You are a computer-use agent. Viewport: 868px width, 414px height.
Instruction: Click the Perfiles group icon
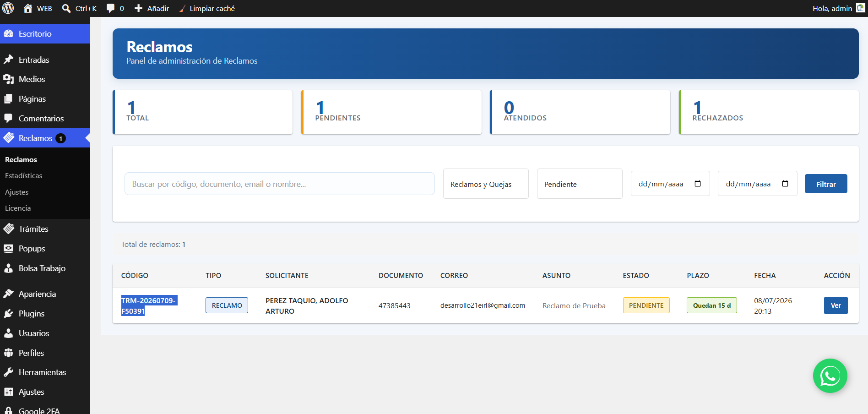[x=9, y=353]
